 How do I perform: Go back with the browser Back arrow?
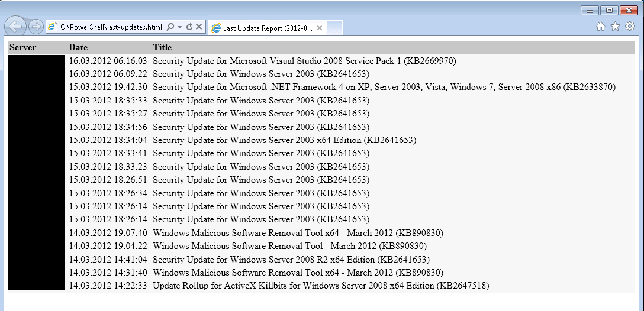pos(15,27)
